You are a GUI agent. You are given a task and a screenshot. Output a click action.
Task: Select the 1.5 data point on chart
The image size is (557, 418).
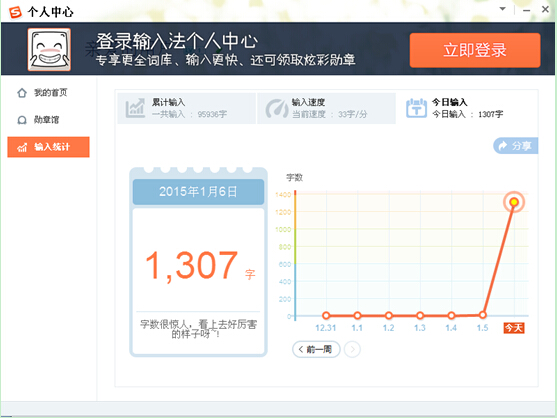click(x=482, y=315)
